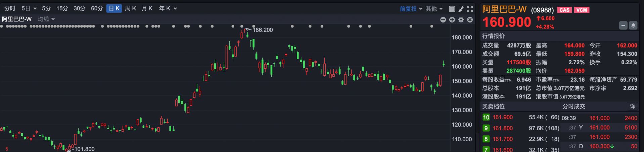644x152 pixels.
Task: Click the 成交额 value 69.5亿
Action: click(x=522, y=54)
